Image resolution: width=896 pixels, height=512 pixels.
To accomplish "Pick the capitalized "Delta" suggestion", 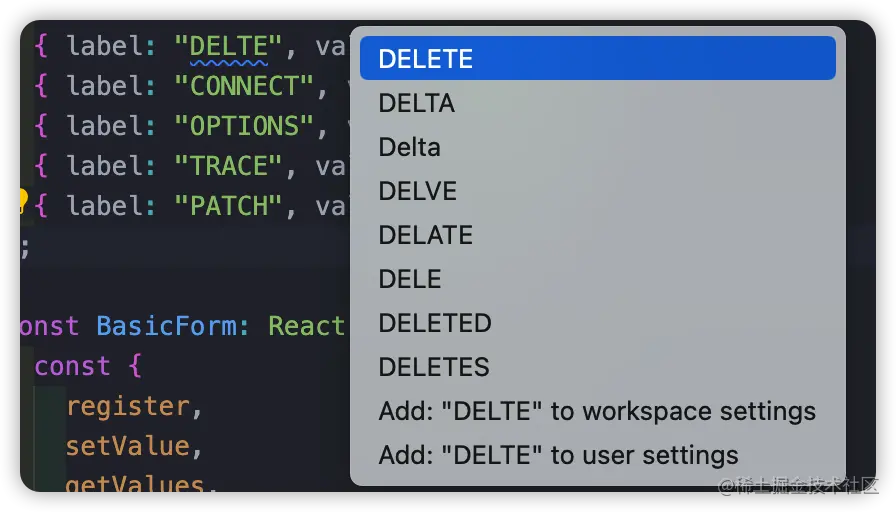I will click(410, 147).
